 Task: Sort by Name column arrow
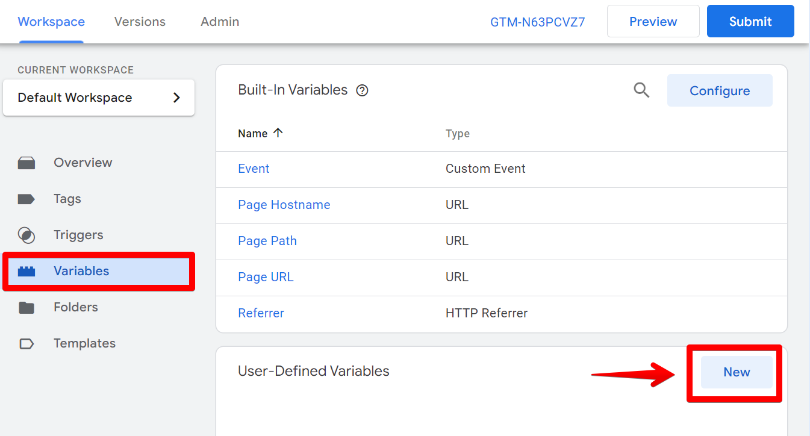tap(278, 133)
